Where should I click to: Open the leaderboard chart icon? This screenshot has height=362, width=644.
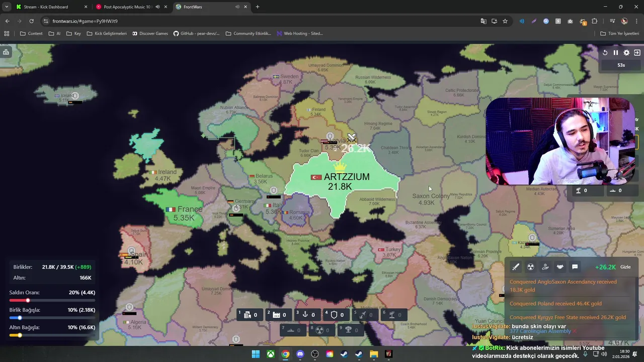pyautogui.click(x=6, y=52)
